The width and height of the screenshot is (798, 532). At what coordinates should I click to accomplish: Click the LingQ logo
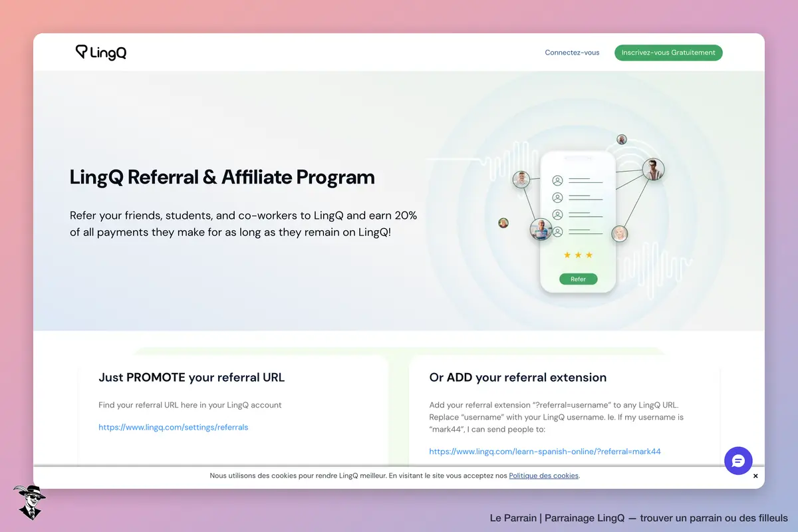[100, 53]
